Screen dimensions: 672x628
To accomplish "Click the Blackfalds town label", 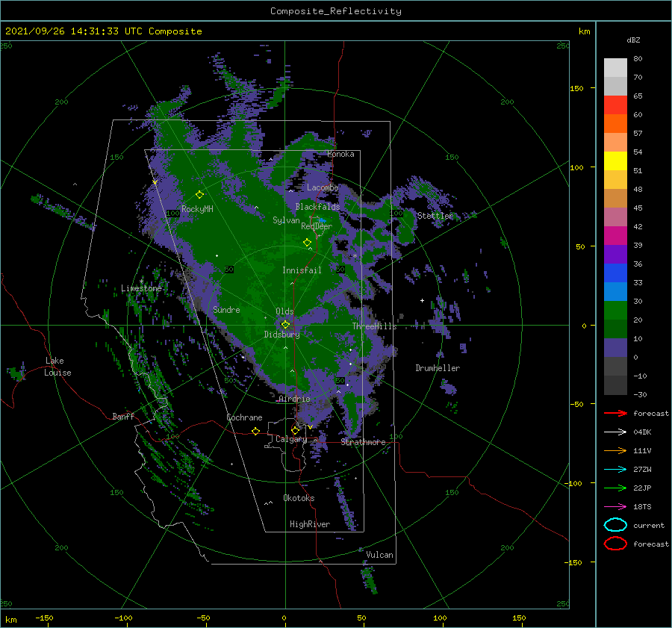I will [x=317, y=207].
